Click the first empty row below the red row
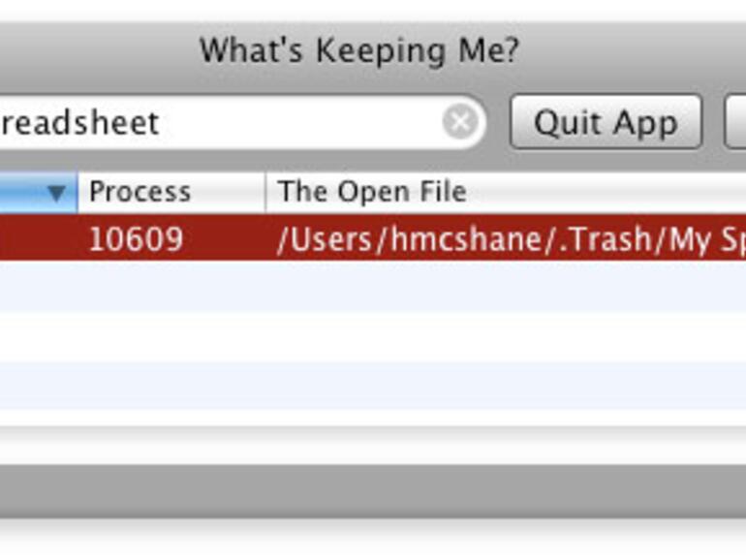This screenshot has width=746, height=560. pyautogui.click(x=373, y=287)
